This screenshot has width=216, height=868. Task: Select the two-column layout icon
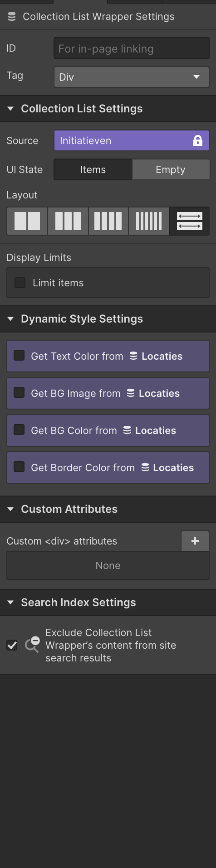tap(27, 221)
